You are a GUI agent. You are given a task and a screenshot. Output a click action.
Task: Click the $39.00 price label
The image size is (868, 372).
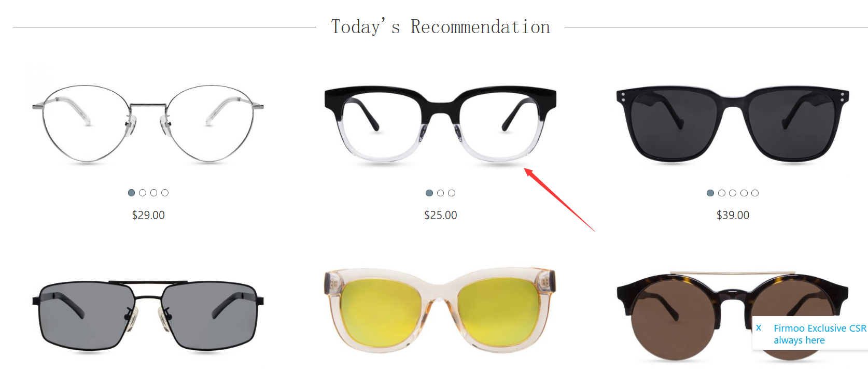point(733,215)
